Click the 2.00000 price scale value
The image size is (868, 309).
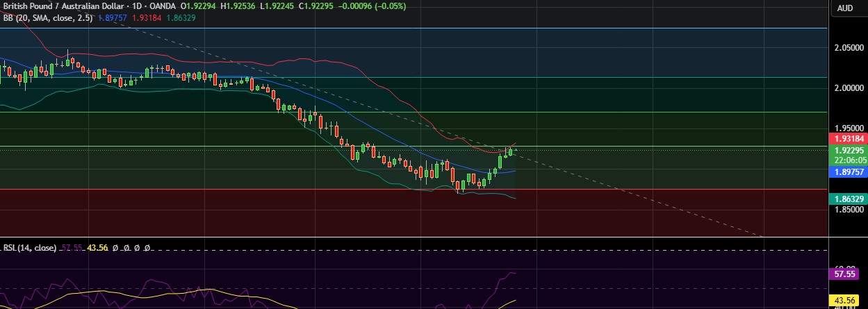click(849, 88)
